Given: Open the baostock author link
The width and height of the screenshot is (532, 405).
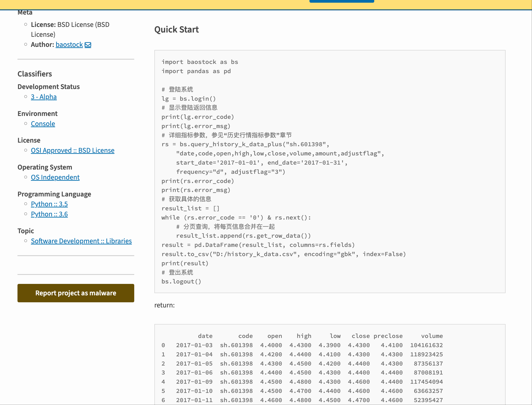Looking at the screenshot, I should tap(69, 45).
